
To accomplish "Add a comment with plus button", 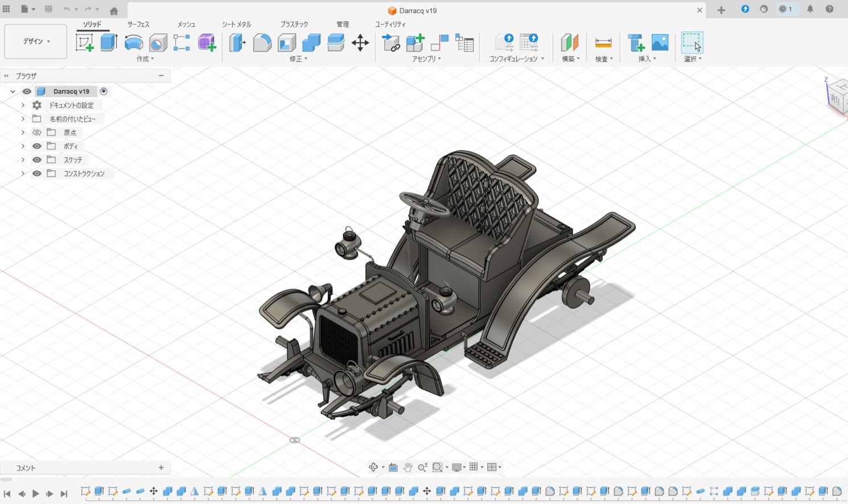I will click(161, 468).
